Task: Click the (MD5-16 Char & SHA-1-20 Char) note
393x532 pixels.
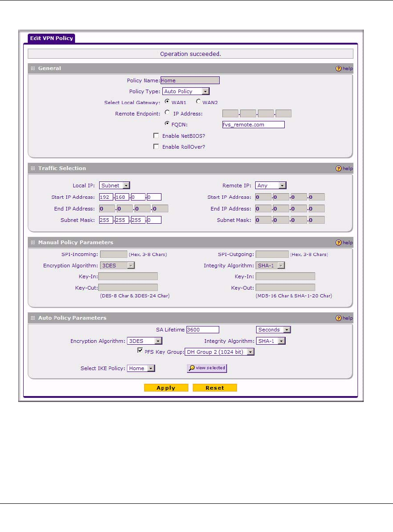Action: pyautogui.click(x=294, y=296)
